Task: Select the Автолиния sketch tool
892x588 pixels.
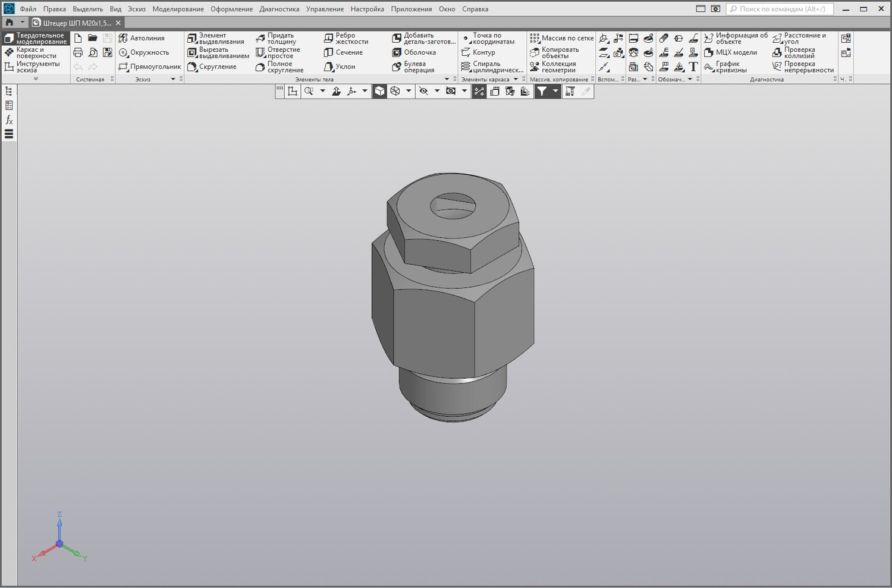Action: 142,38
